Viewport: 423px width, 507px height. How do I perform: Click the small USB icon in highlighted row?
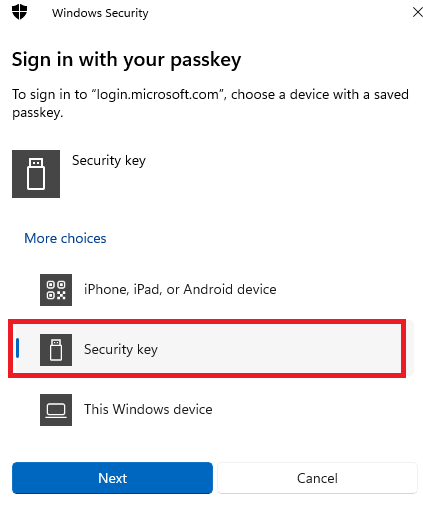click(x=56, y=350)
